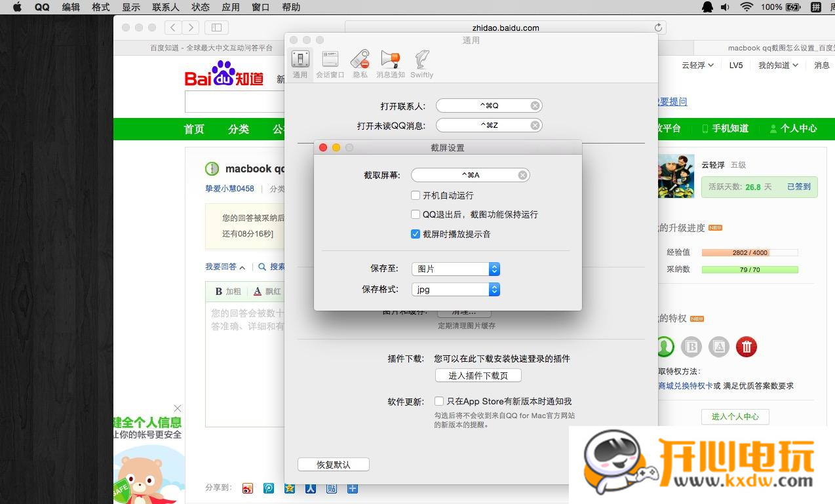Uncheck 截屏时播放提示音
This screenshot has width=835, height=504.
[x=416, y=234]
